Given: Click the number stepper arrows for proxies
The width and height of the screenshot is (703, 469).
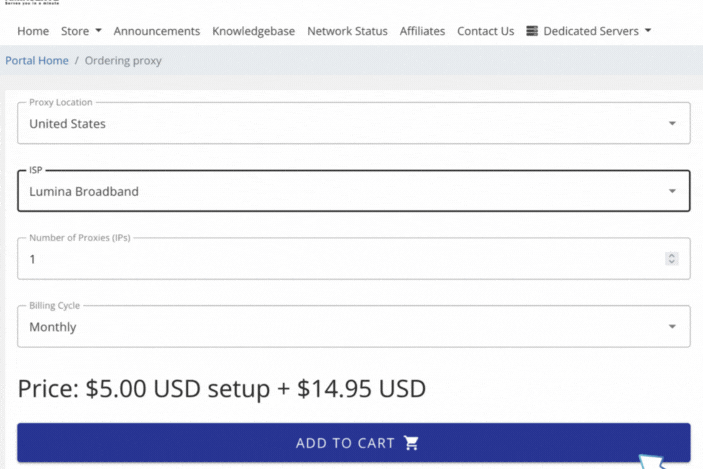Looking at the screenshot, I should pyautogui.click(x=672, y=259).
